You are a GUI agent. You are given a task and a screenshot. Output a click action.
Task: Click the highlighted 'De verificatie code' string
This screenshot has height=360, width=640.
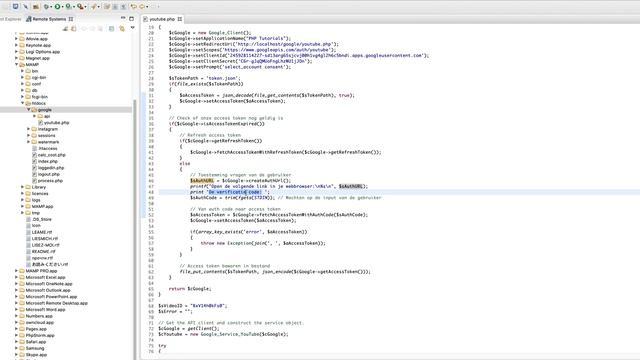tap(235, 192)
